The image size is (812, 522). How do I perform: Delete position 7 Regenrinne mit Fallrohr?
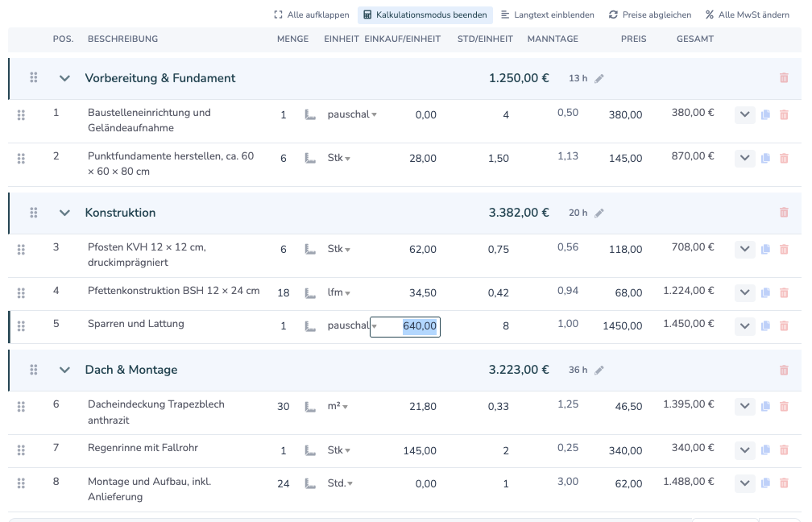tap(784, 450)
